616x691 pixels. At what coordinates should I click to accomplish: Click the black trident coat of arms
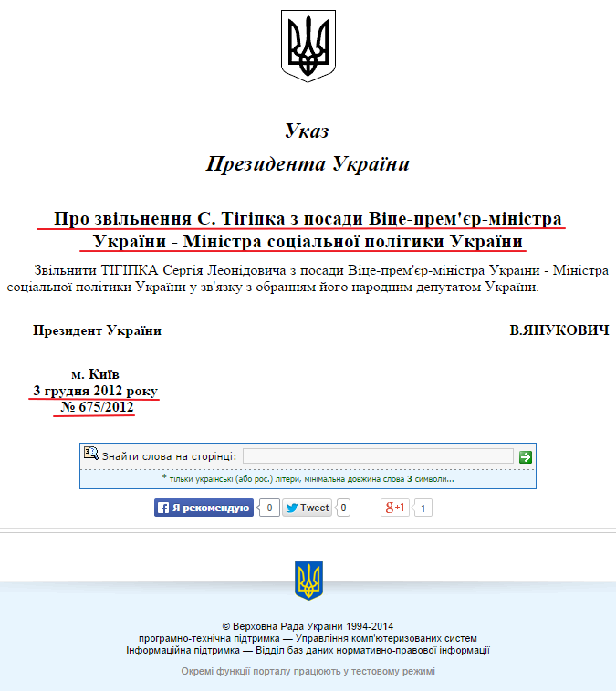coord(308,46)
